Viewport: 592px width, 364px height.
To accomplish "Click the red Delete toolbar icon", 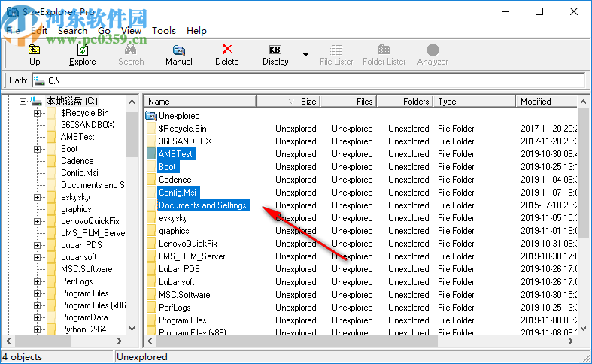I will point(227,50).
